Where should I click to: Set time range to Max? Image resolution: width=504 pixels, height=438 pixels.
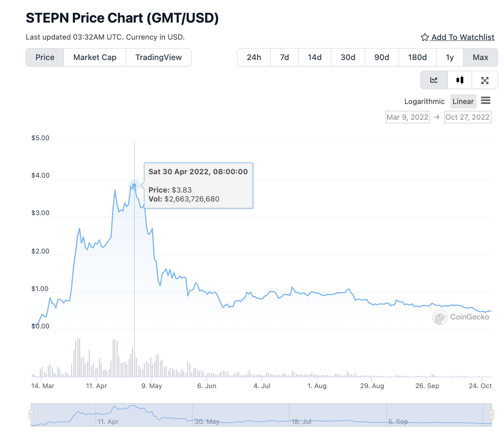click(x=481, y=58)
